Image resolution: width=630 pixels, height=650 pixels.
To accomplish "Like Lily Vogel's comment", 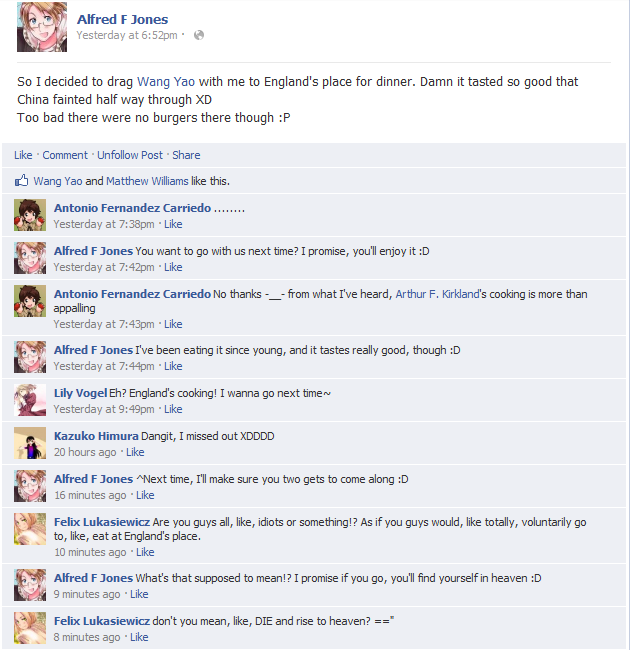I will [173, 409].
